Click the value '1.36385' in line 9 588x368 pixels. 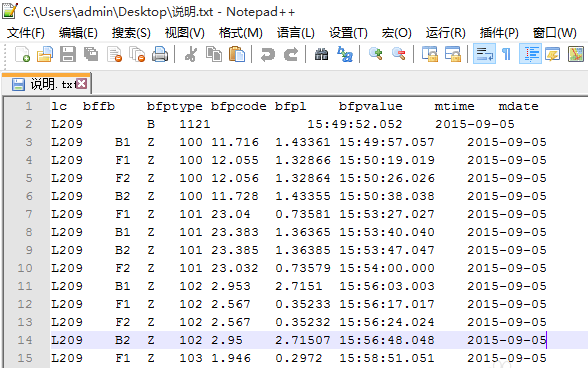tap(303, 250)
